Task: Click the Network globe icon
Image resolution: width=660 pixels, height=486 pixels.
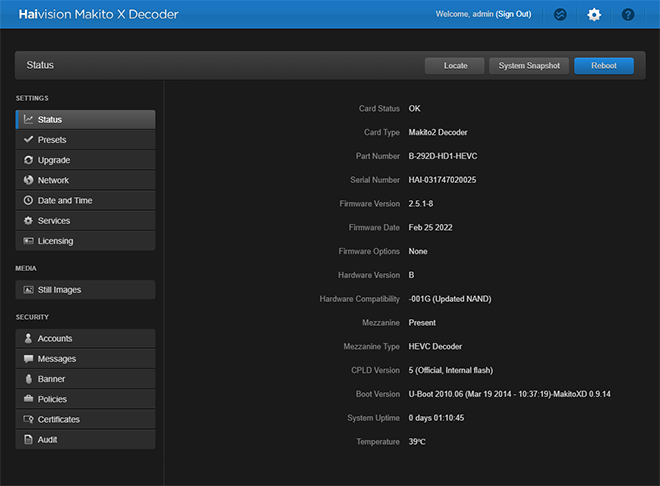Action: pyautogui.click(x=29, y=180)
